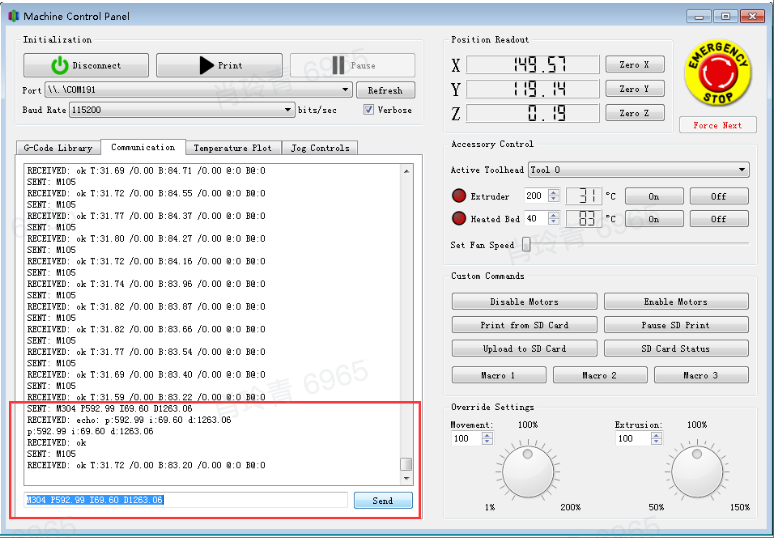The height and width of the screenshot is (538, 774).
Task: Increase the Movement override spinner value
Action: [485, 435]
